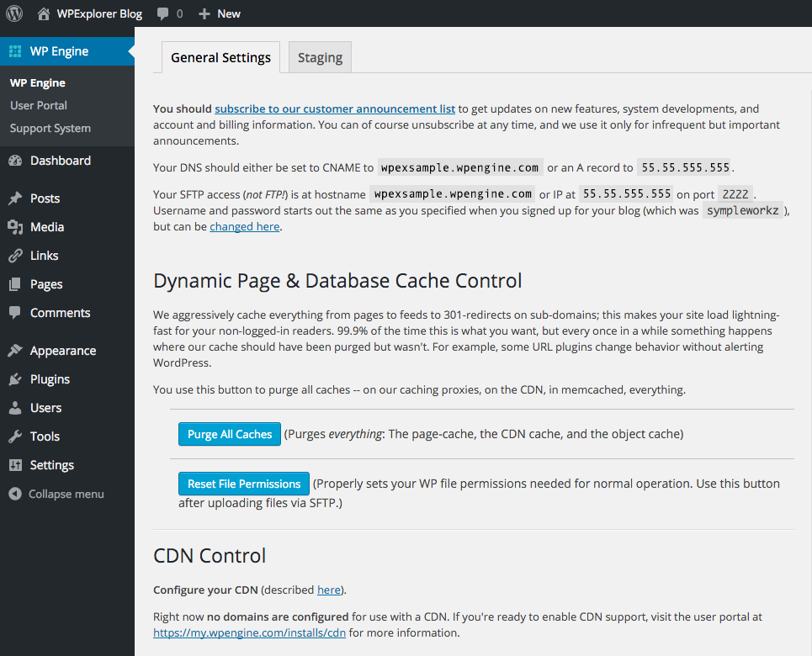The image size is (812, 656).
Task: Follow the CDN described here link
Action: click(x=329, y=590)
